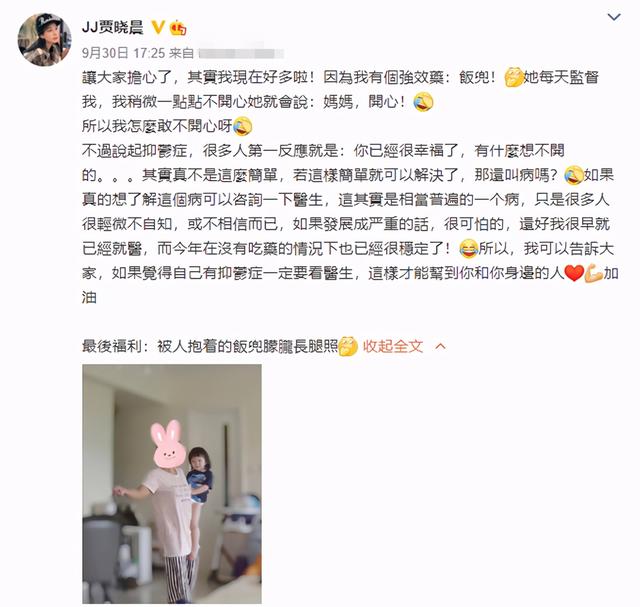The width and height of the screenshot is (640, 607).
Task: Open JJ贾晓晨's profile avatar
Action: tap(44, 40)
